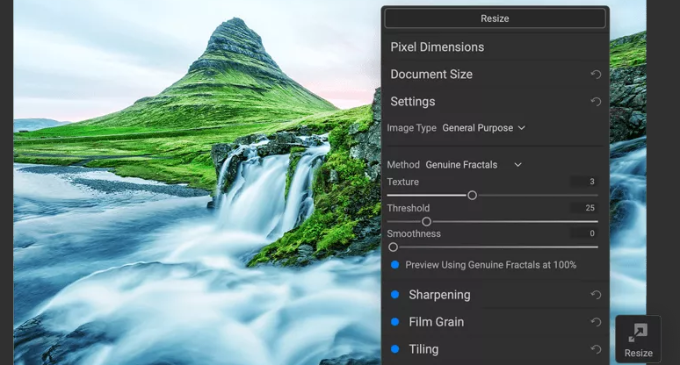680x365 pixels.
Task: Reset the Document Size section
Action: [x=596, y=75]
